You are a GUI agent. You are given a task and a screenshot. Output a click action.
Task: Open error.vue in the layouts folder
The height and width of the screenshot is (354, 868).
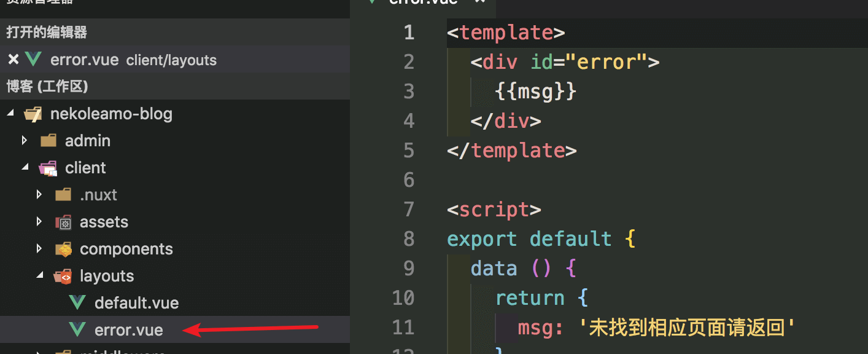(129, 330)
